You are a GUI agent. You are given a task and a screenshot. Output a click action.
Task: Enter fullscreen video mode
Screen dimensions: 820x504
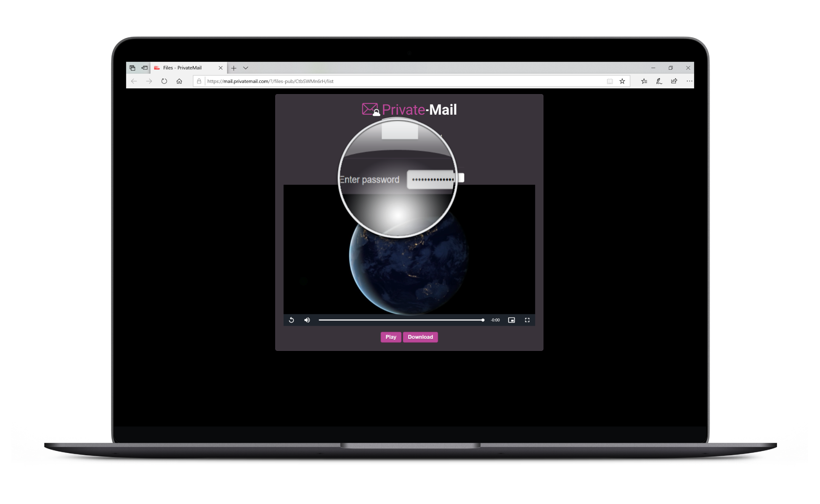(x=527, y=320)
